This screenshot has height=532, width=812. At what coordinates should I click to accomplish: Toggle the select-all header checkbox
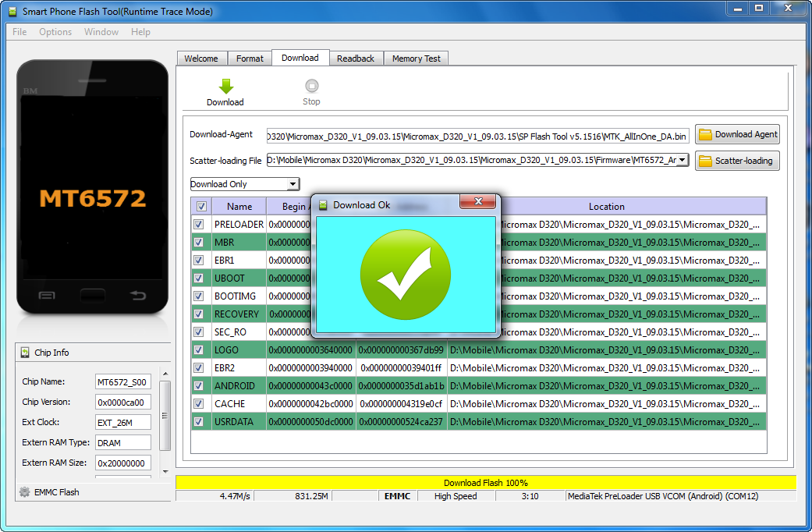click(201, 207)
